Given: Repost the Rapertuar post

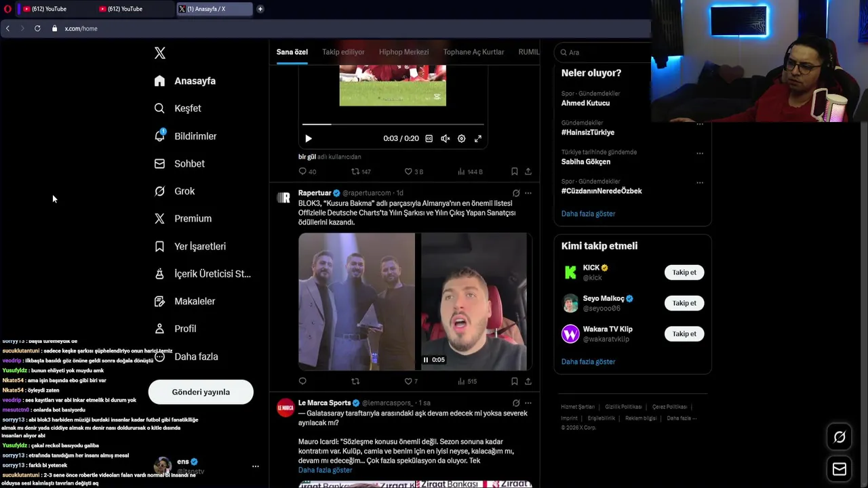Looking at the screenshot, I should tap(355, 381).
